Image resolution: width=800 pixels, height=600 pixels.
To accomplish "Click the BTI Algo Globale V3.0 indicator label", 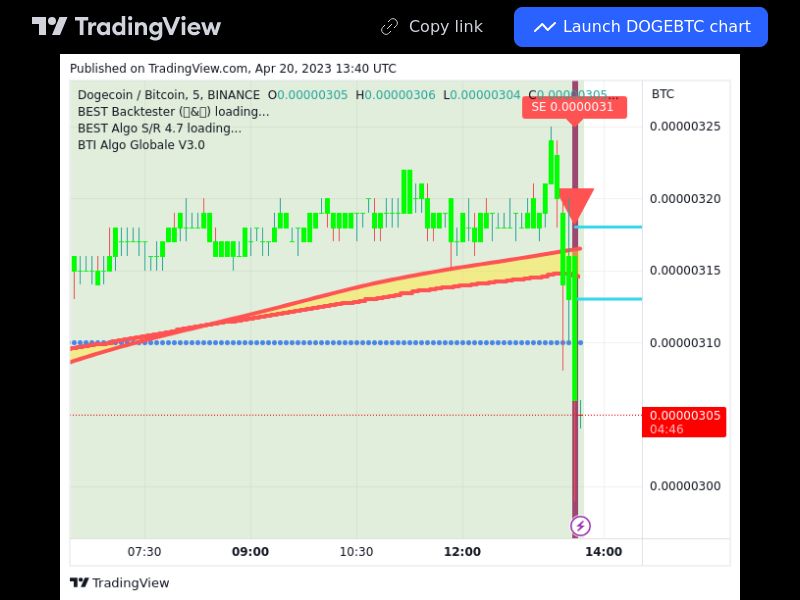I will click(141, 145).
